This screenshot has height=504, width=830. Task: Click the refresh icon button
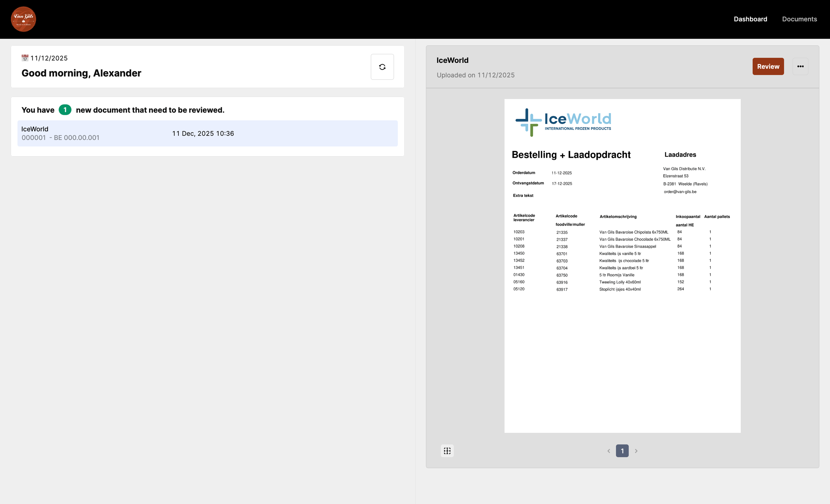382,67
